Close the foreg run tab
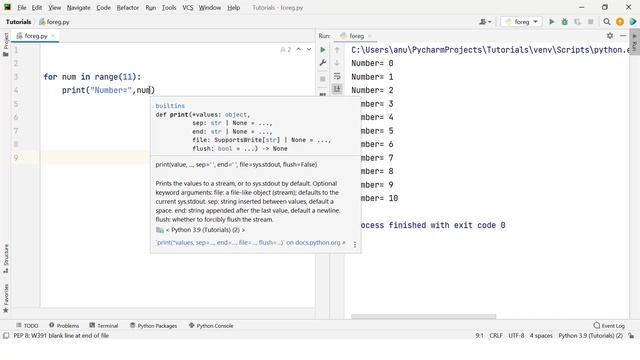This screenshot has height=360, width=640. point(370,36)
